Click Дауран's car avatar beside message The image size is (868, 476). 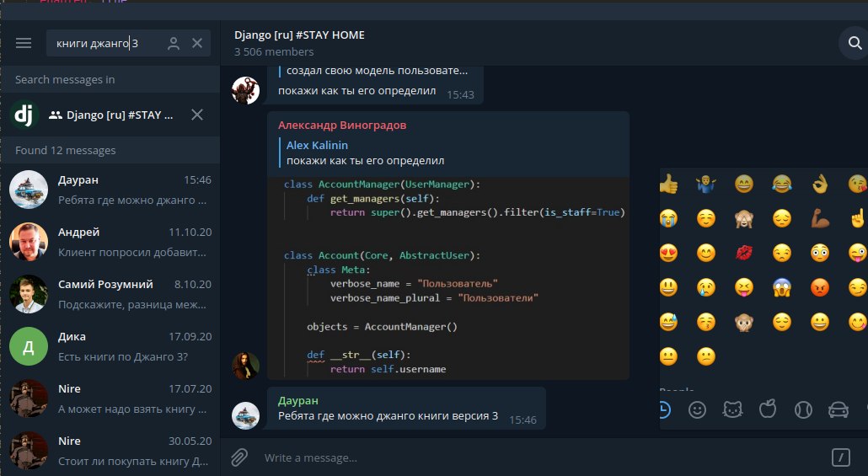pyautogui.click(x=245, y=415)
